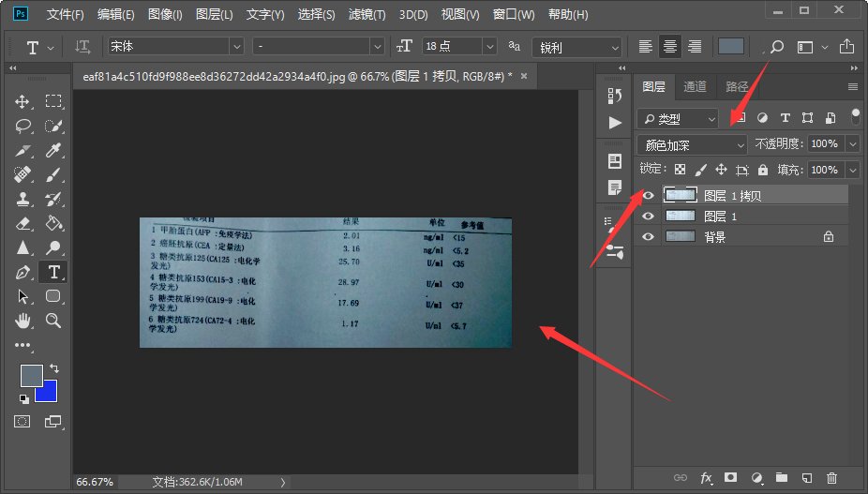868x494 pixels.
Task: Select the Eyedropper tool
Action: click(53, 150)
